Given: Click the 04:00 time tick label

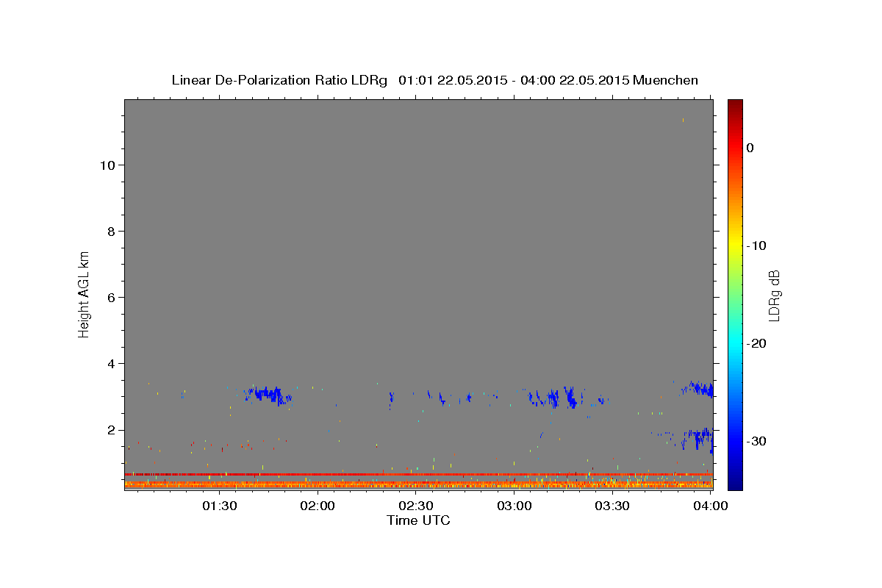Looking at the screenshot, I should click(711, 506).
